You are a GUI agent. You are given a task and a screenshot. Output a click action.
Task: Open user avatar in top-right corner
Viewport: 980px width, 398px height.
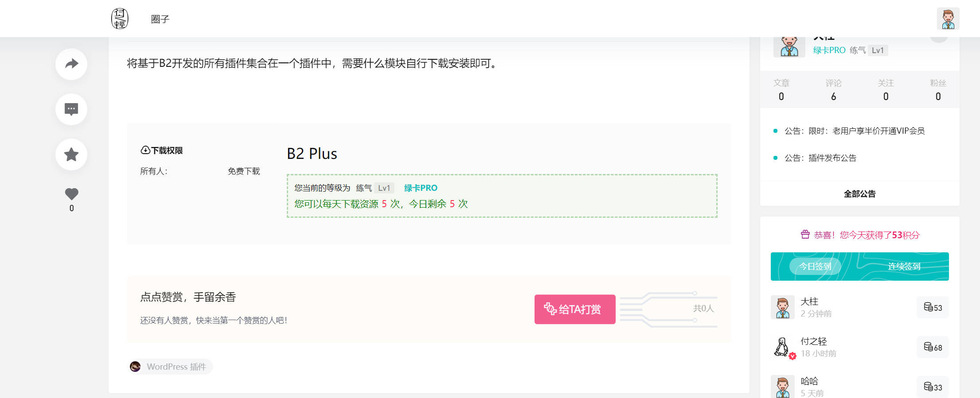click(x=948, y=19)
